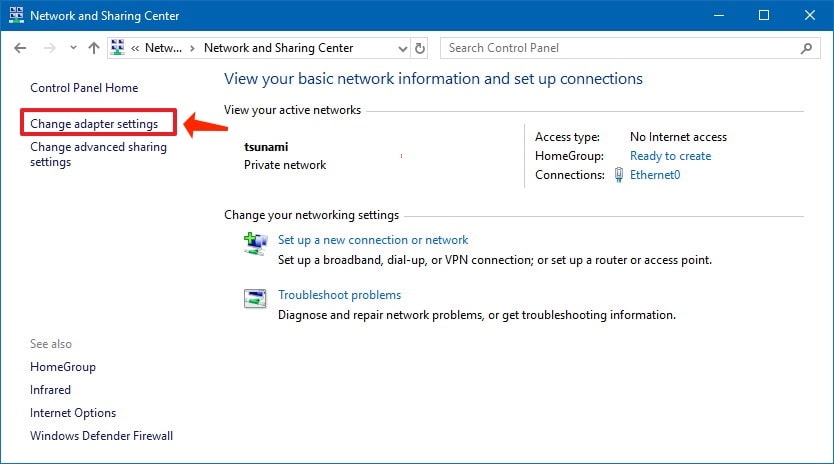
Task: Click the Search Control Panel field
Action: click(x=620, y=48)
